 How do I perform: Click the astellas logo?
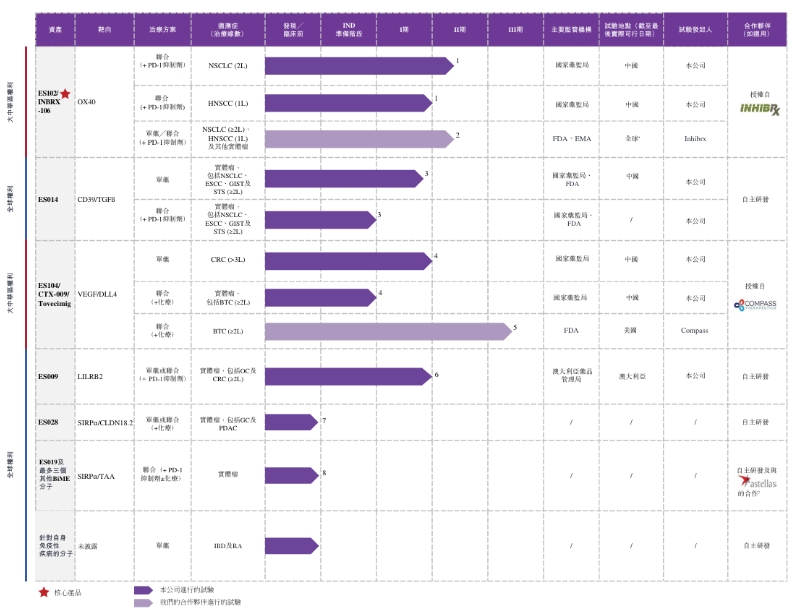758,482
